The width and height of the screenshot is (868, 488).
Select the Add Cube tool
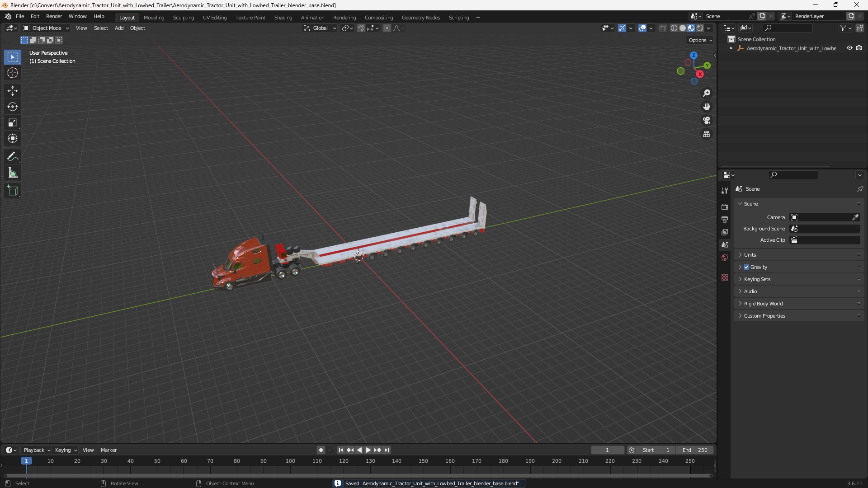pos(13,190)
